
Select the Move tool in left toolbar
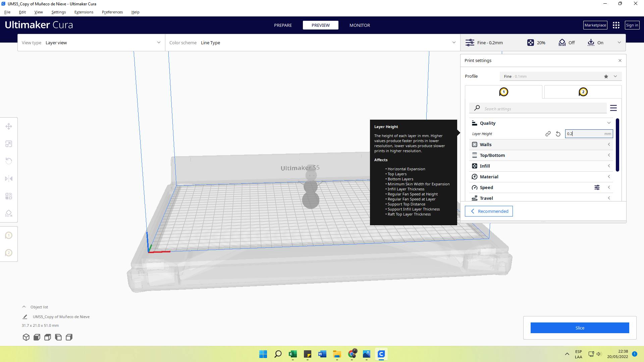[9, 126]
